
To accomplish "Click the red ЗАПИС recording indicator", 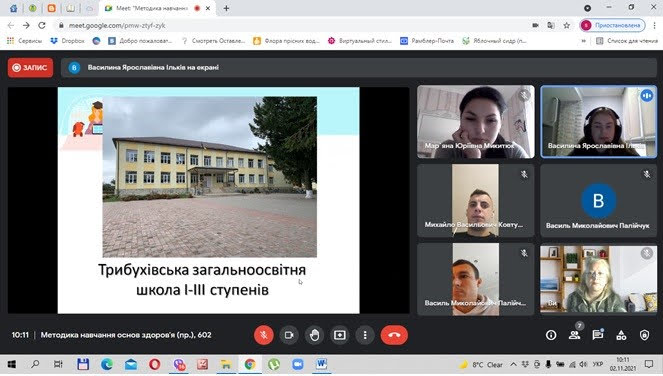I will [30, 68].
